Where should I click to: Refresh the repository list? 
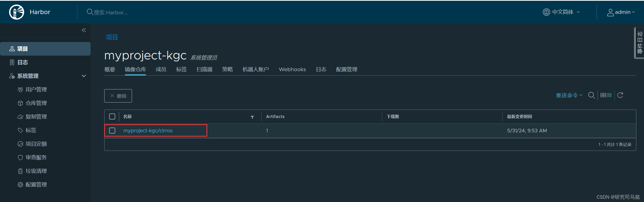pyautogui.click(x=620, y=95)
